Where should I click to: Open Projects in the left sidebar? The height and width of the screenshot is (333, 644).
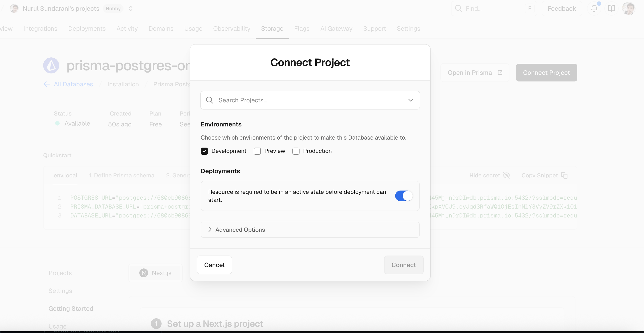click(60, 273)
